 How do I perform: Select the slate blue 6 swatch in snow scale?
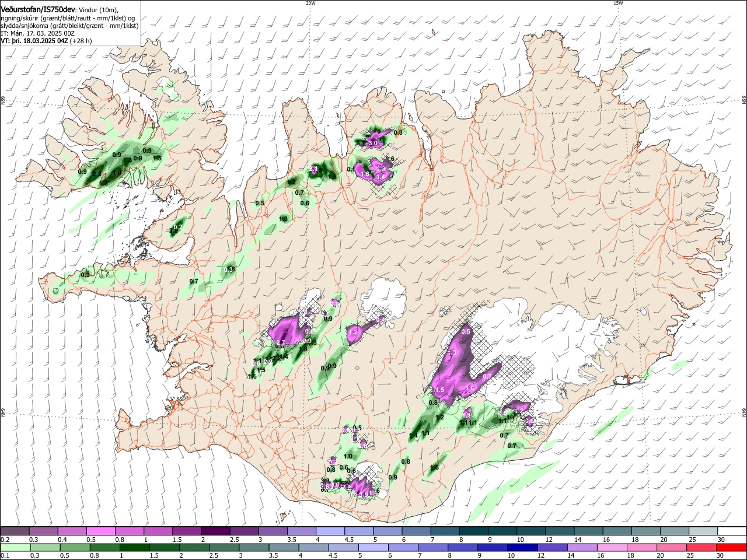point(416,531)
